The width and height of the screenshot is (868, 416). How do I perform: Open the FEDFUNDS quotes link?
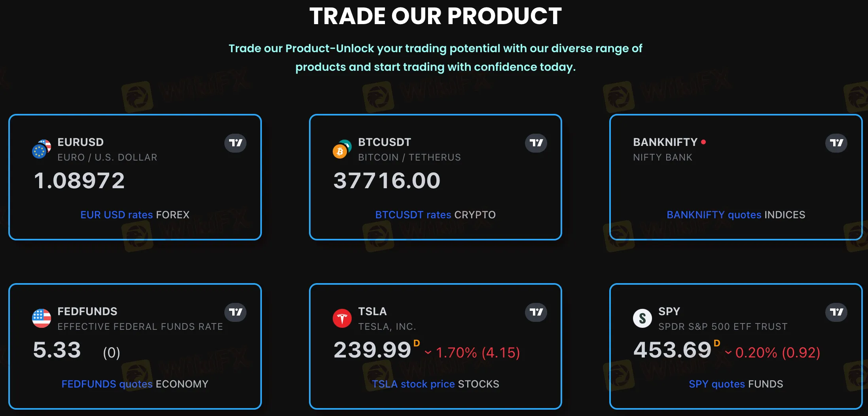(107, 384)
